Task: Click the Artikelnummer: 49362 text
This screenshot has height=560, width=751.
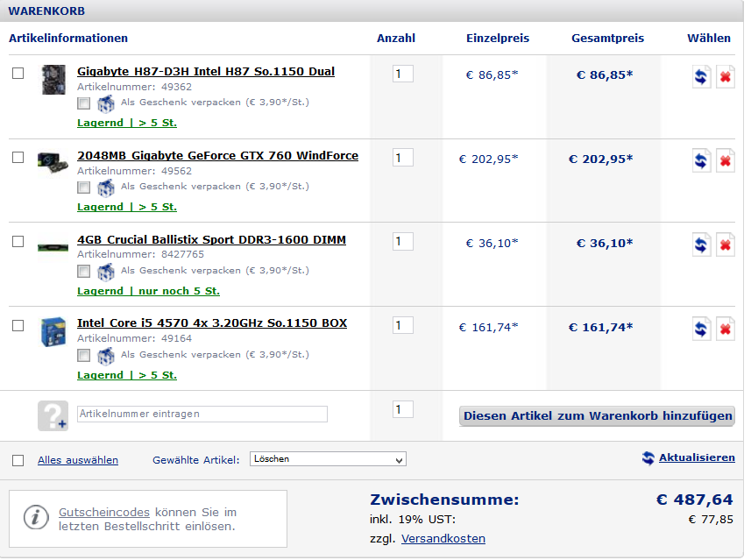Action: [x=135, y=87]
